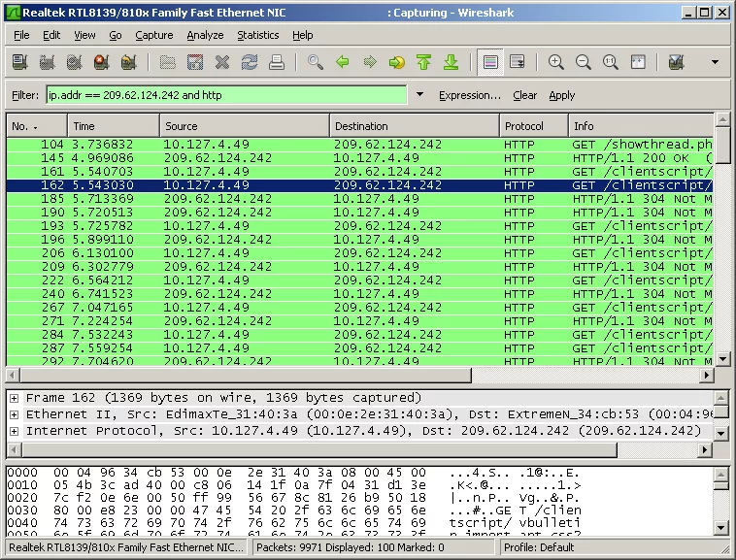The width and height of the screenshot is (736, 560).
Task: Zoom out packet text icon
Action: click(x=583, y=62)
